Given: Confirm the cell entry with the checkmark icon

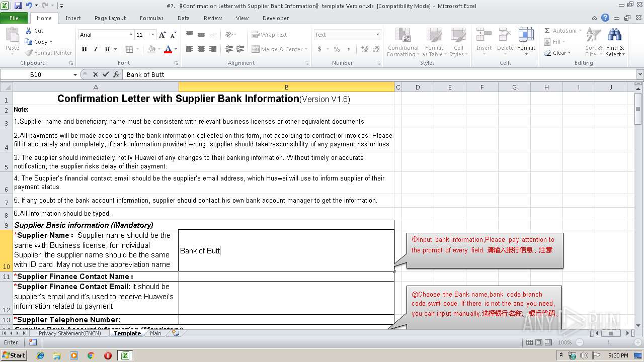Looking at the screenshot, I should coord(106,74).
